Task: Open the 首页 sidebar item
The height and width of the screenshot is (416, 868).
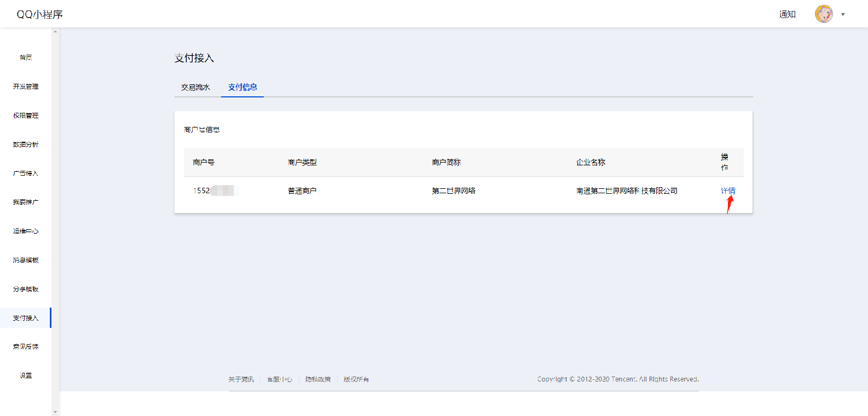Action: [x=26, y=57]
